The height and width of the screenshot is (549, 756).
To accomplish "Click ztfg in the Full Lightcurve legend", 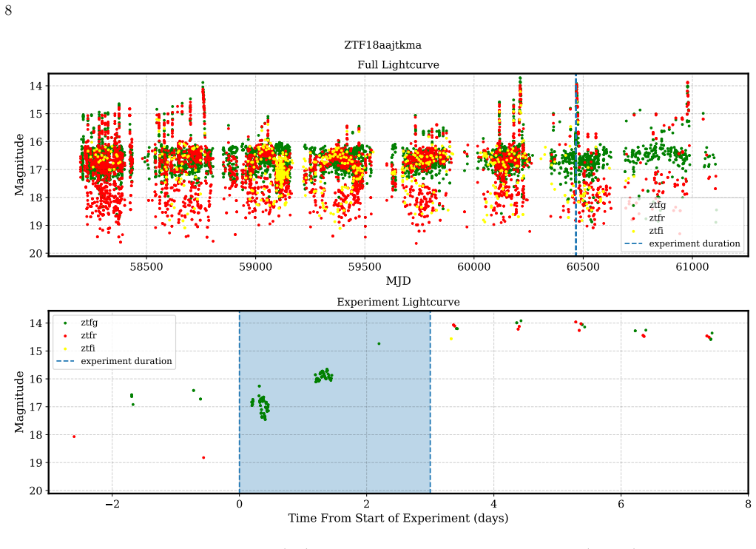I will coord(658,205).
